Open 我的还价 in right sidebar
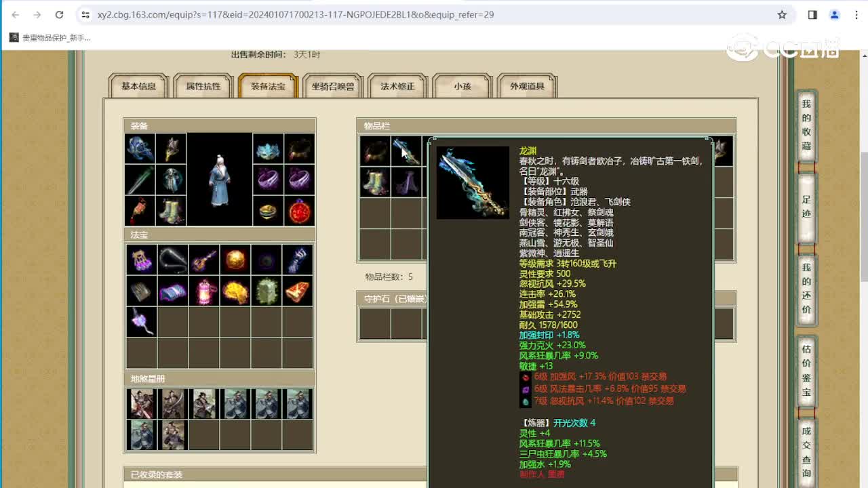The height and width of the screenshot is (488, 868). tap(806, 289)
